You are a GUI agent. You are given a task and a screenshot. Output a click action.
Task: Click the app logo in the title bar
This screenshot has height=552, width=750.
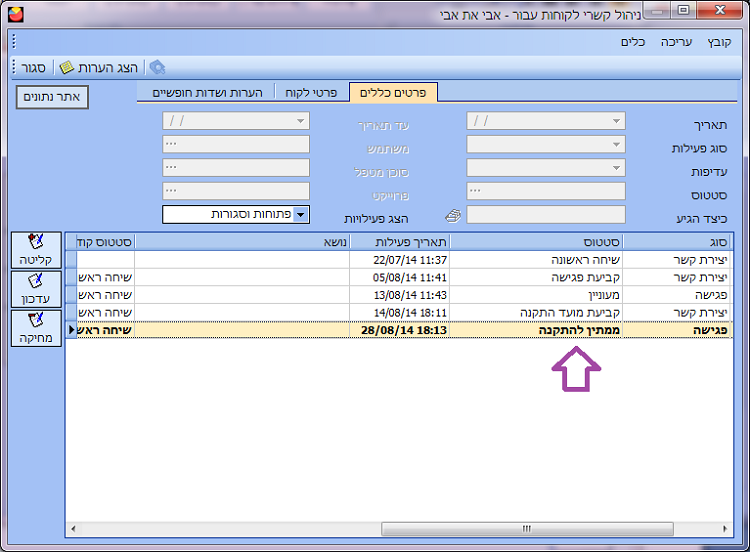click(16, 14)
